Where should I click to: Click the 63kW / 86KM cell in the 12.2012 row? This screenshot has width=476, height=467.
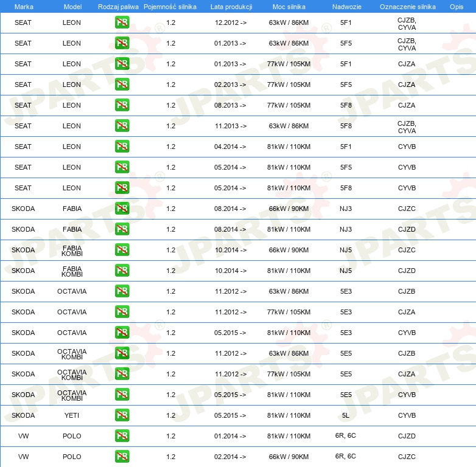pos(289,22)
